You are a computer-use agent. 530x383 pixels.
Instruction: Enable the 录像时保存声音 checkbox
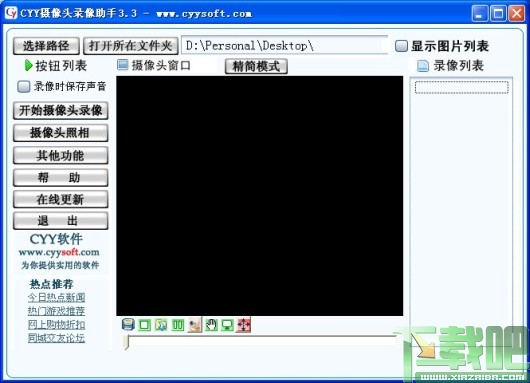(23, 87)
